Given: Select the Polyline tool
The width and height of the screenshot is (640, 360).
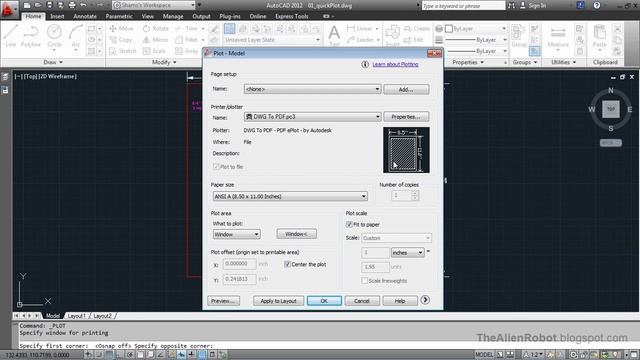Looking at the screenshot, I should point(31,36).
